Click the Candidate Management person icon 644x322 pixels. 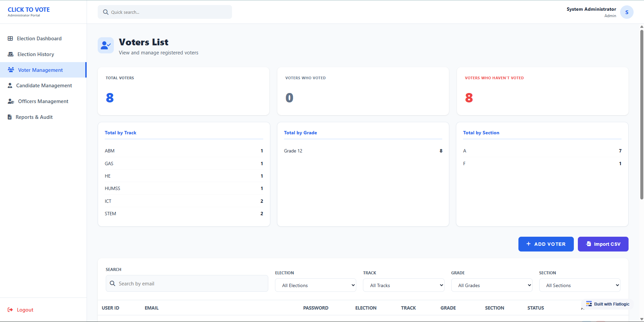10,86
